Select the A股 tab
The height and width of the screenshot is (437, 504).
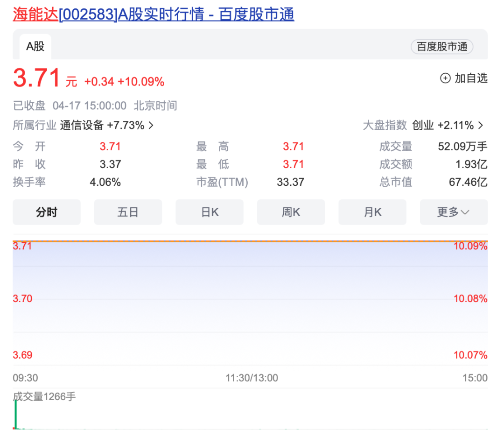(35, 47)
